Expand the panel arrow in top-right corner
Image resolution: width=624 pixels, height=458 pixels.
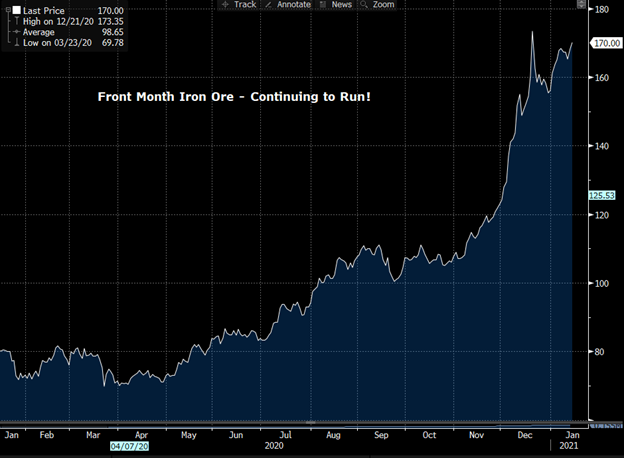click(x=582, y=5)
